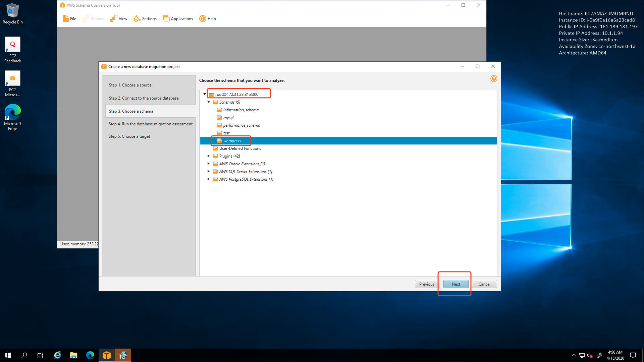644x362 pixels.
Task: Open the Applications menu
Action: click(x=178, y=19)
